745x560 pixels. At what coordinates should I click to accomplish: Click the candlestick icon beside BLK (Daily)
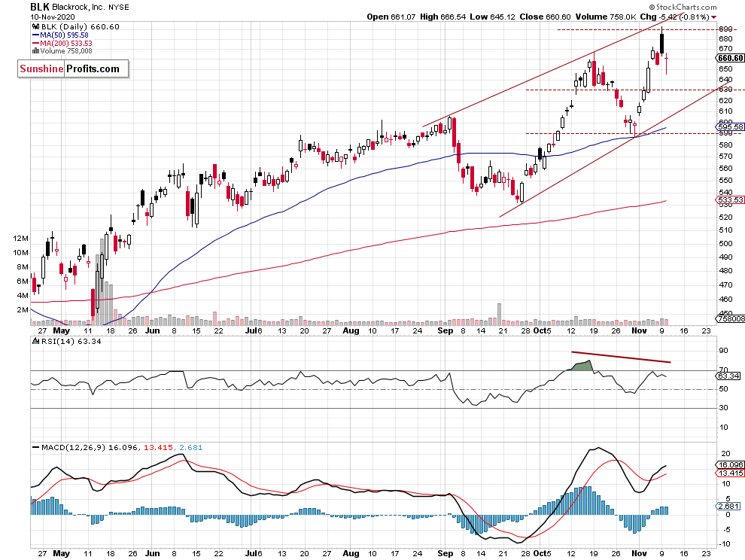click(36, 27)
